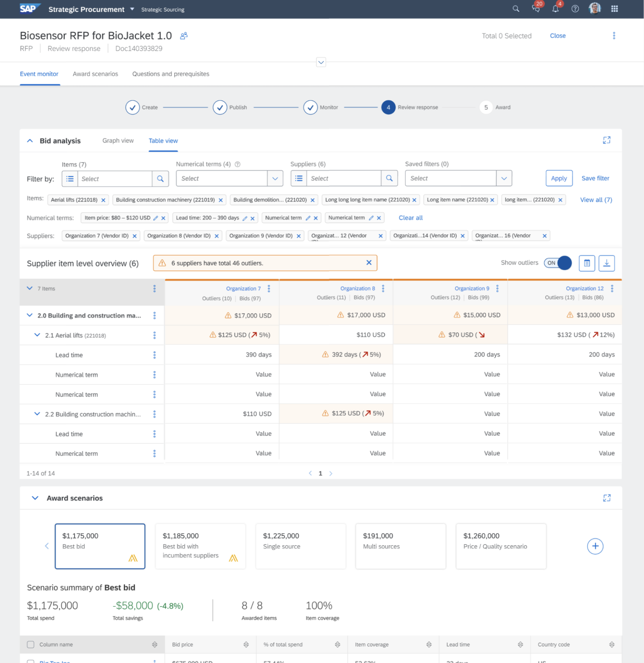Click the search icon in Suppliers filter
Screen dimensions: 644x663
click(389, 178)
